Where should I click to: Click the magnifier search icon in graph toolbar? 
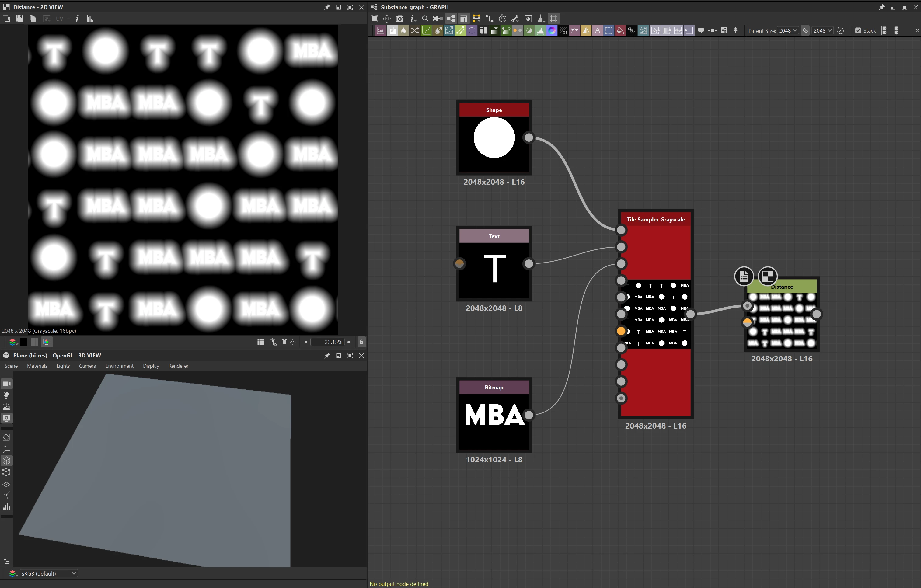pyautogui.click(x=425, y=19)
